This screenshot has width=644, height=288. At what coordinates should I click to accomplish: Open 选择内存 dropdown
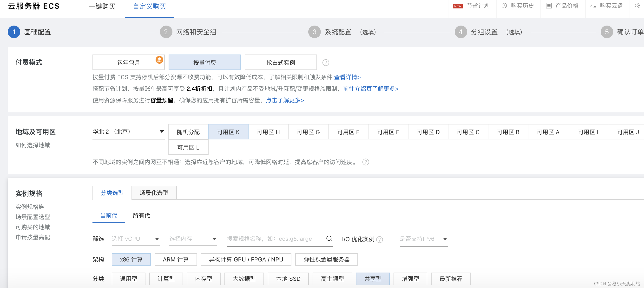(x=193, y=239)
